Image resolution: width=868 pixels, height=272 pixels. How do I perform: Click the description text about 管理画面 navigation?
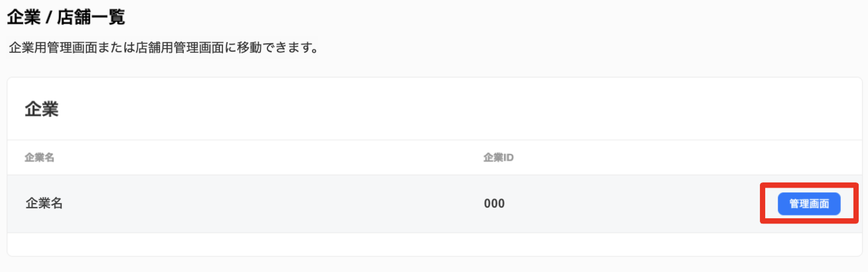pos(163,47)
